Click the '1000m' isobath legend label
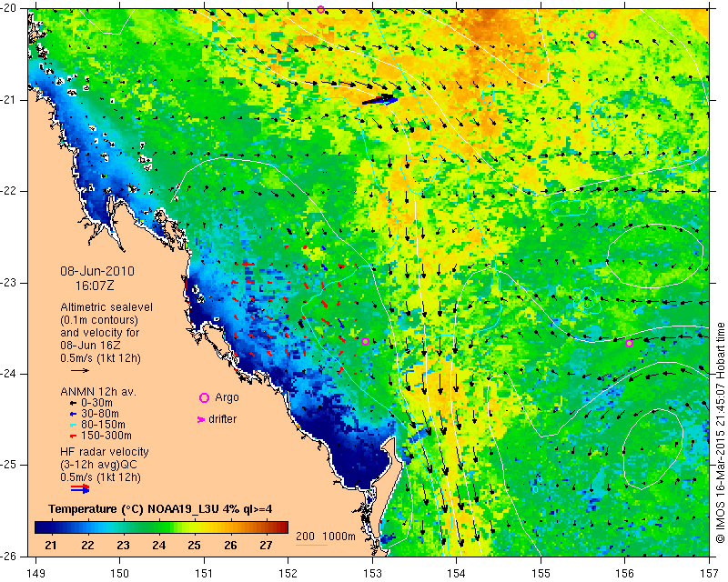The image size is (728, 582). (x=339, y=537)
